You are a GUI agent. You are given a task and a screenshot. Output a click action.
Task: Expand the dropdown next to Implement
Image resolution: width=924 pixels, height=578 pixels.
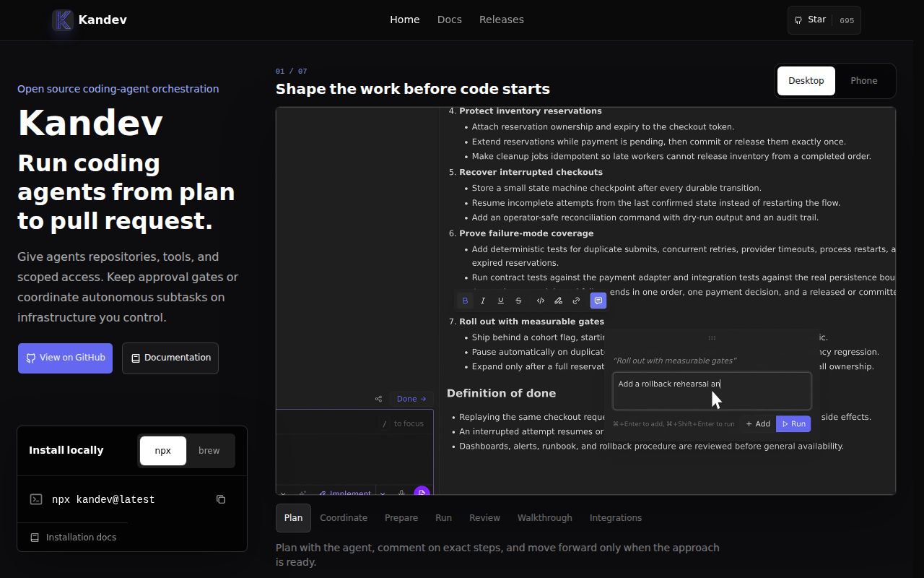383,493
